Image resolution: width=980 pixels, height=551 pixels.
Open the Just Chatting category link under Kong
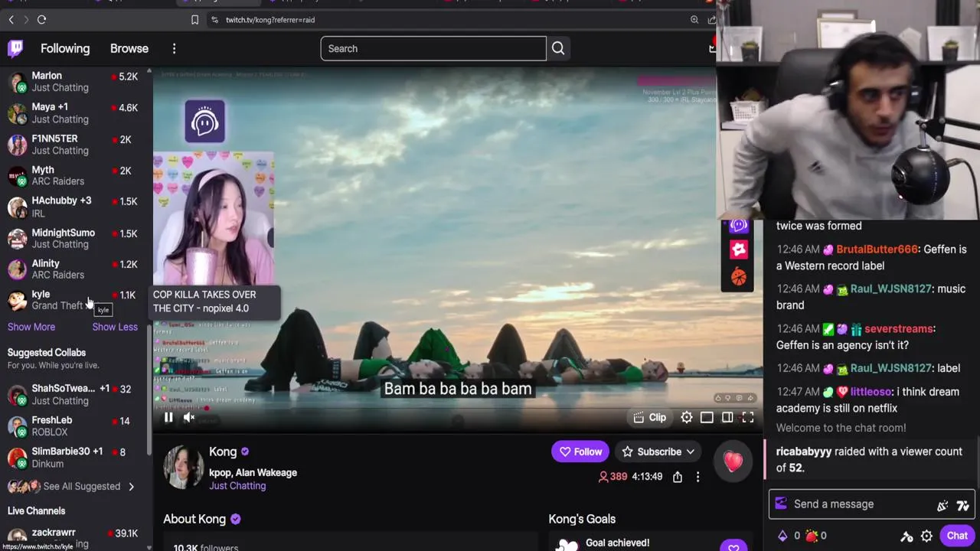pos(237,486)
